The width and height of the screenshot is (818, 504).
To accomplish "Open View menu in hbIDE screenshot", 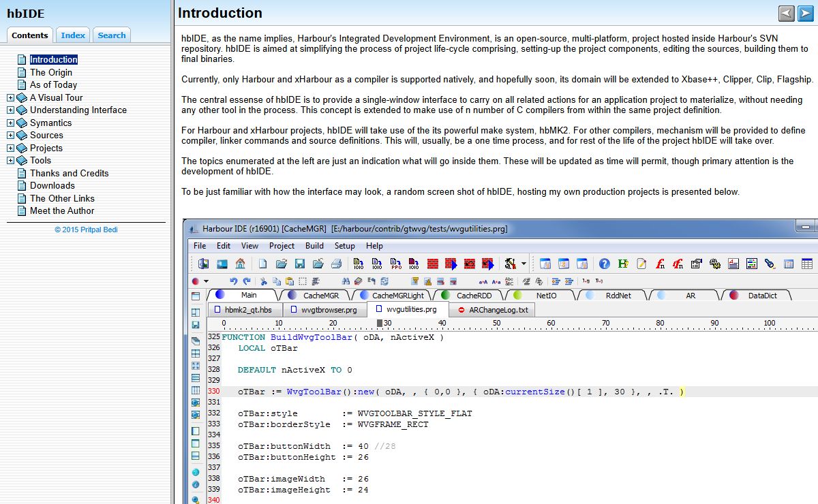I will pos(250,246).
